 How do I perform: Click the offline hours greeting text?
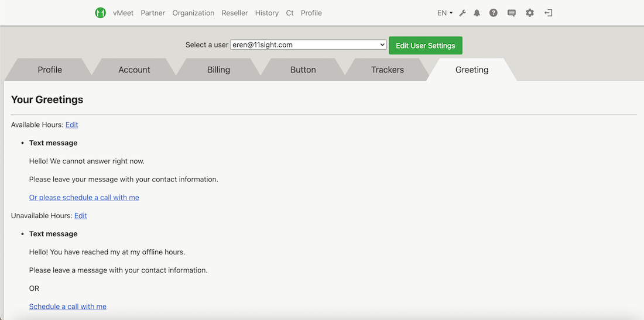pos(107,252)
